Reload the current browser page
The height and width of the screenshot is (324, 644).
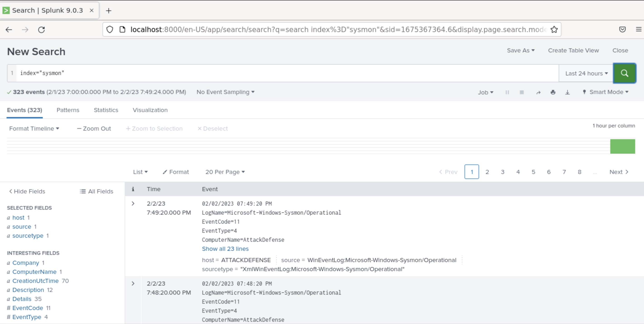41,30
